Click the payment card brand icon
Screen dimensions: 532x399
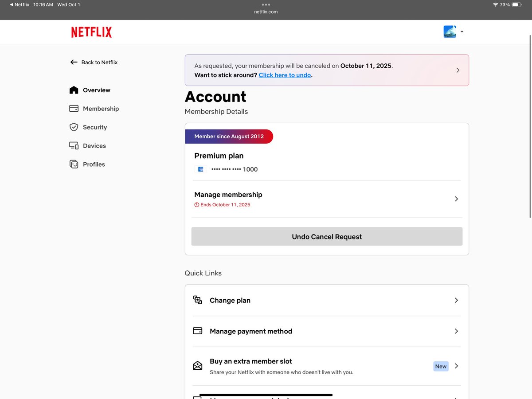tap(201, 169)
